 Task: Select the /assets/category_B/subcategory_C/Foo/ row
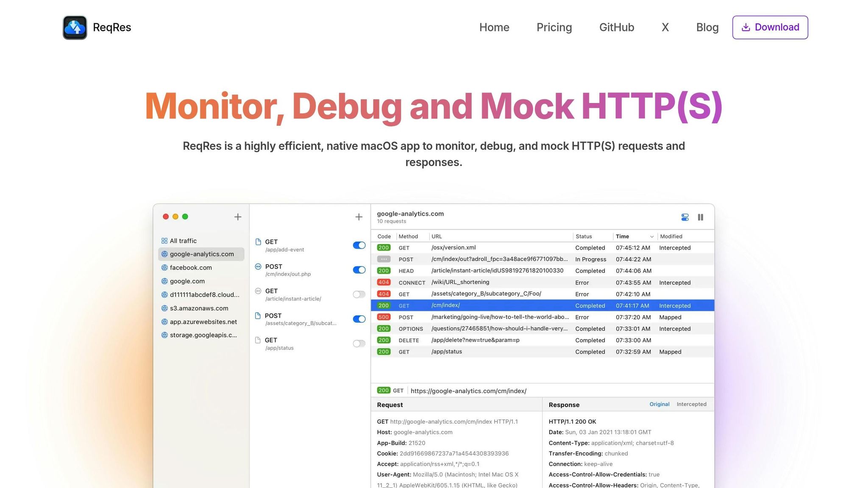click(542, 294)
